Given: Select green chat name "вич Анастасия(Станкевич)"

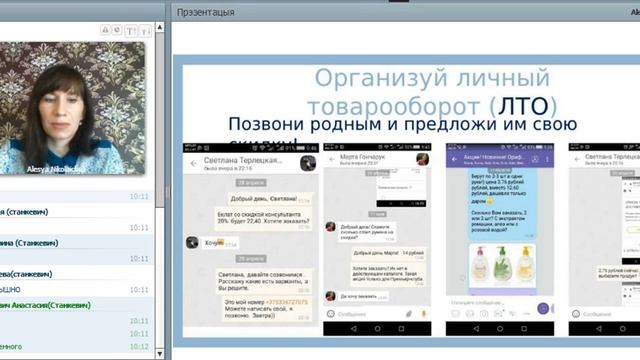Looking at the screenshot, I should [x=45, y=305].
